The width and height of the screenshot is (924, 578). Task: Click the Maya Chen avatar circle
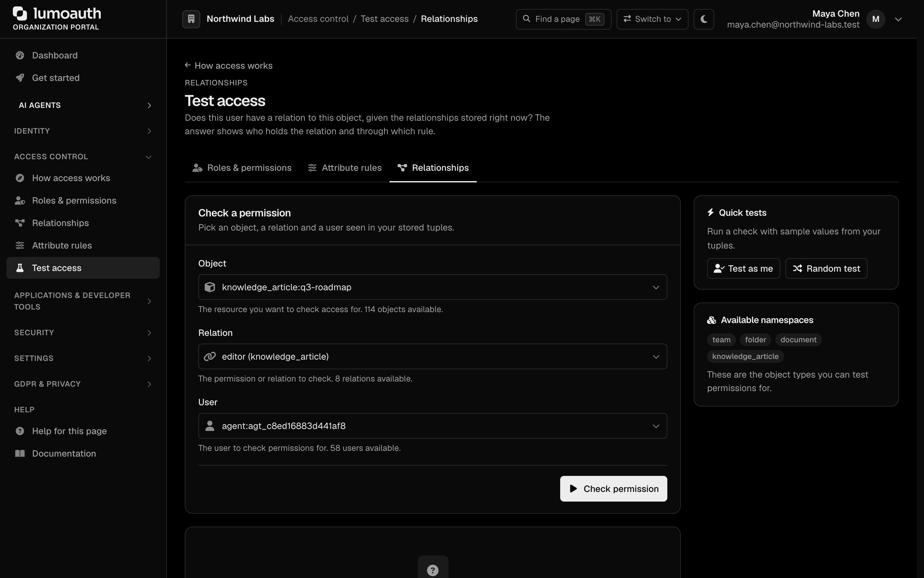[876, 19]
